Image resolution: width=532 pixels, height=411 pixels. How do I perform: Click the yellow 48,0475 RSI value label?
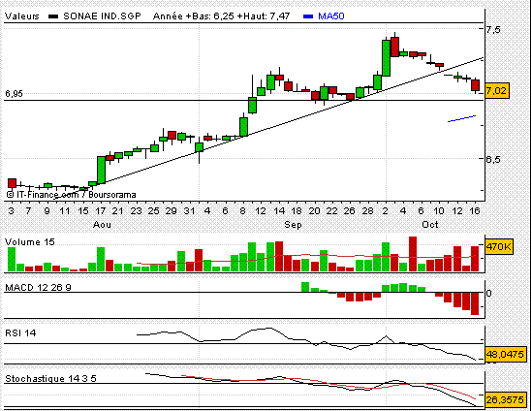tap(505, 355)
